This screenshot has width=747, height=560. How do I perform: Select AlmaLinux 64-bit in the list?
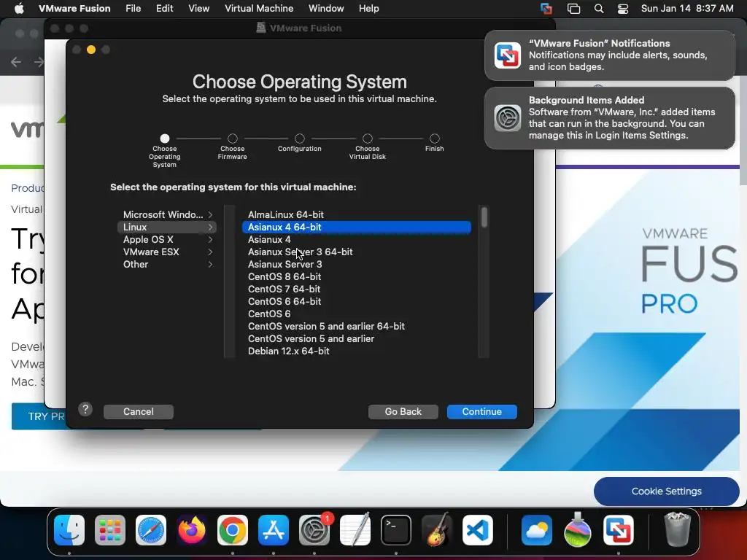(x=357, y=215)
